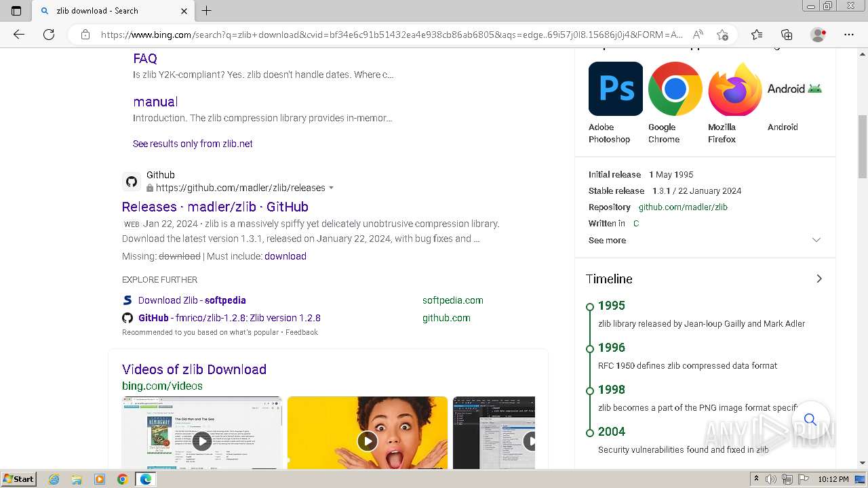
Task: Click the Edge icon on the taskbar
Action: click(146, 479)
